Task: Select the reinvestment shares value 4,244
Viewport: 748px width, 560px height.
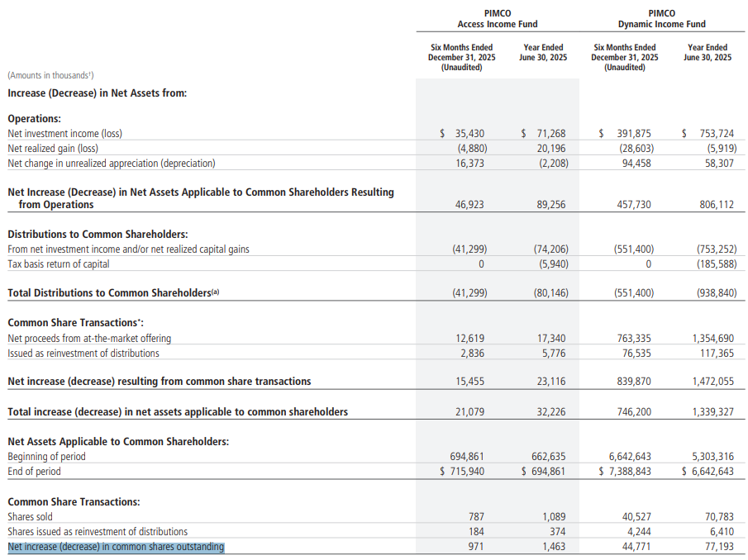Action: point(639,531)
